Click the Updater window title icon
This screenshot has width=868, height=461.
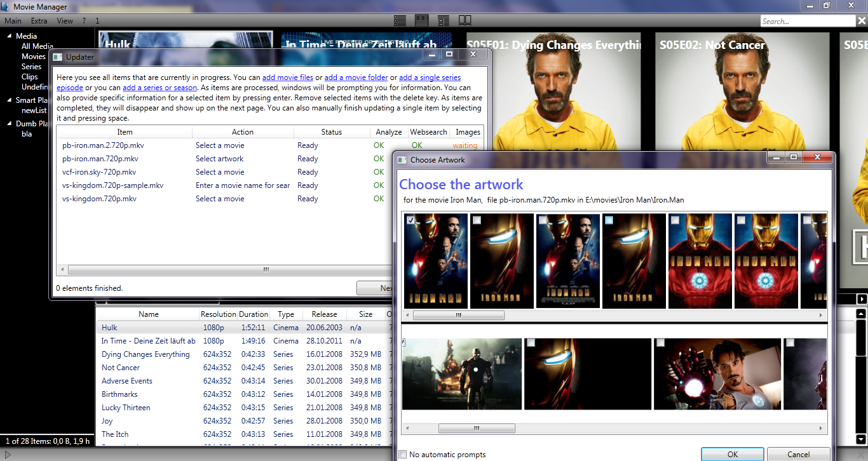point(58,57)
